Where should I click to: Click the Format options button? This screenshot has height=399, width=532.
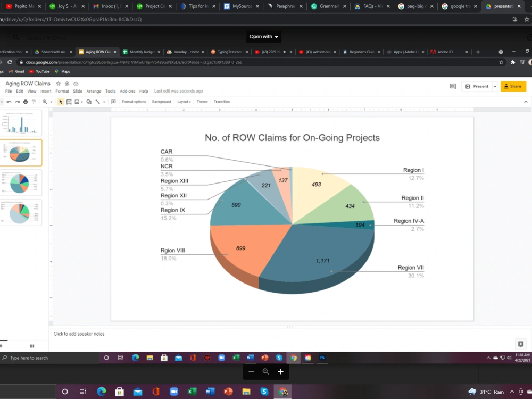click(134, 102)
